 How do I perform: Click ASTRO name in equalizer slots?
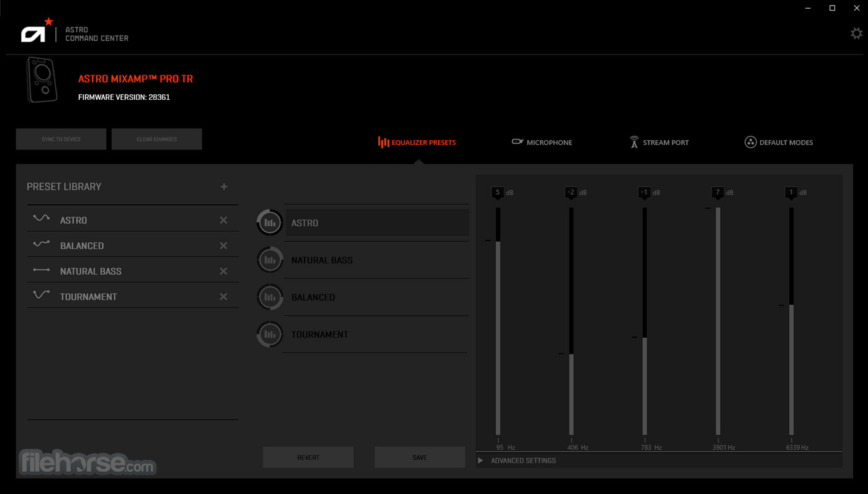click(x=305, y=223)
